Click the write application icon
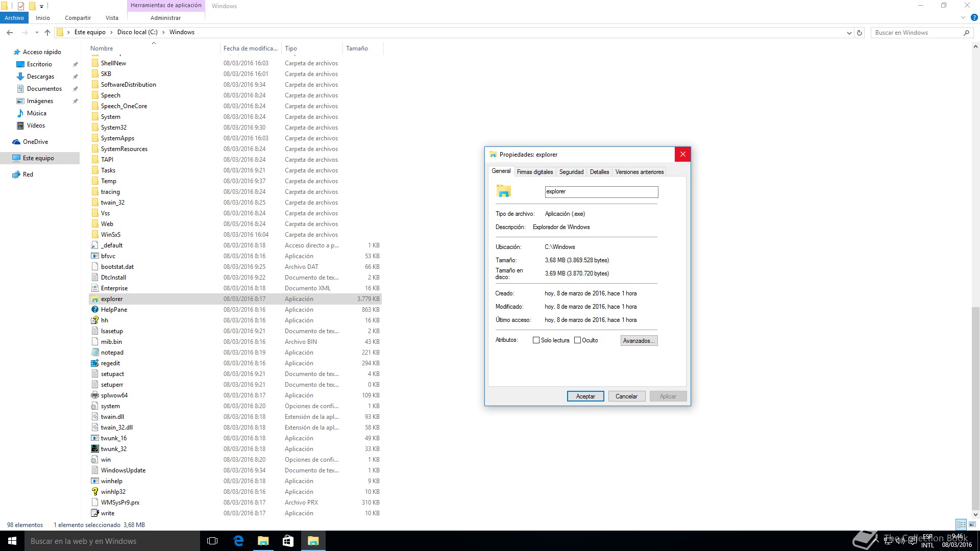The image size is (980, 551). (x=94, y=513)
